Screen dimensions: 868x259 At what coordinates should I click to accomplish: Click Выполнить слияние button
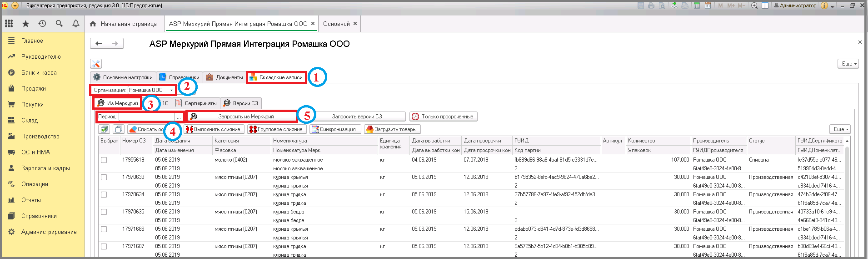click(213, 129)
